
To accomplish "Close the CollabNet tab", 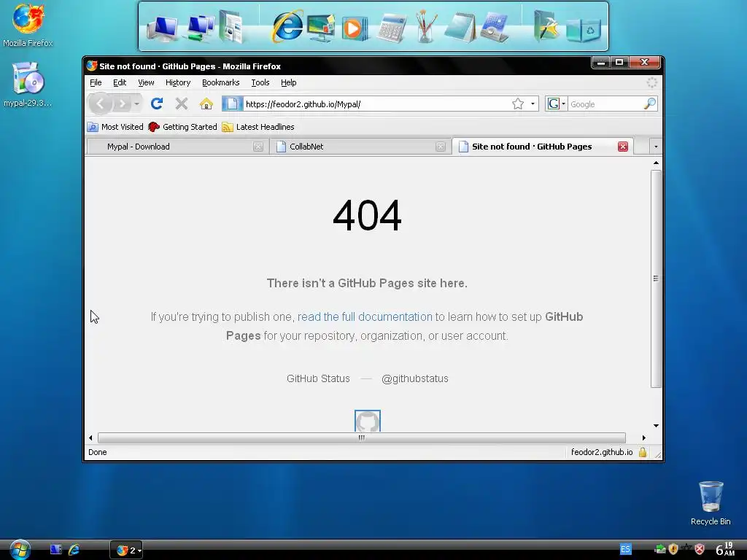I will [x=440, y=147].
